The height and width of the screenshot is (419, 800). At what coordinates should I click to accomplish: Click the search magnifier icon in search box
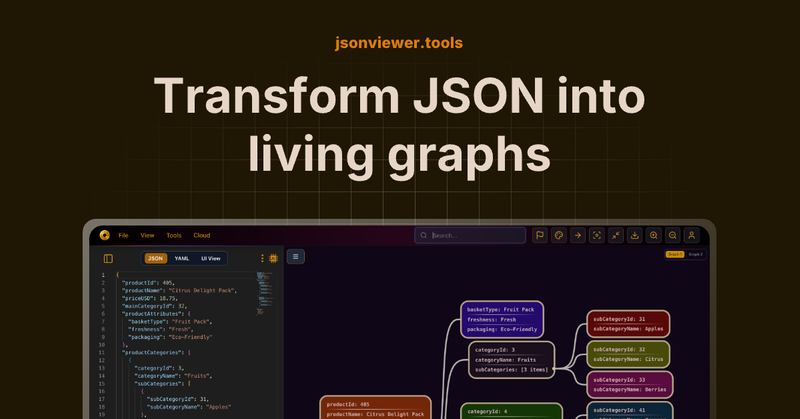point(423,235)
